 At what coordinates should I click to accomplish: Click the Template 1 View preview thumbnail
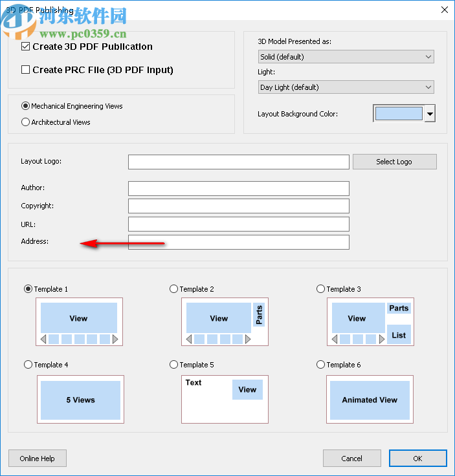(79, 322)
